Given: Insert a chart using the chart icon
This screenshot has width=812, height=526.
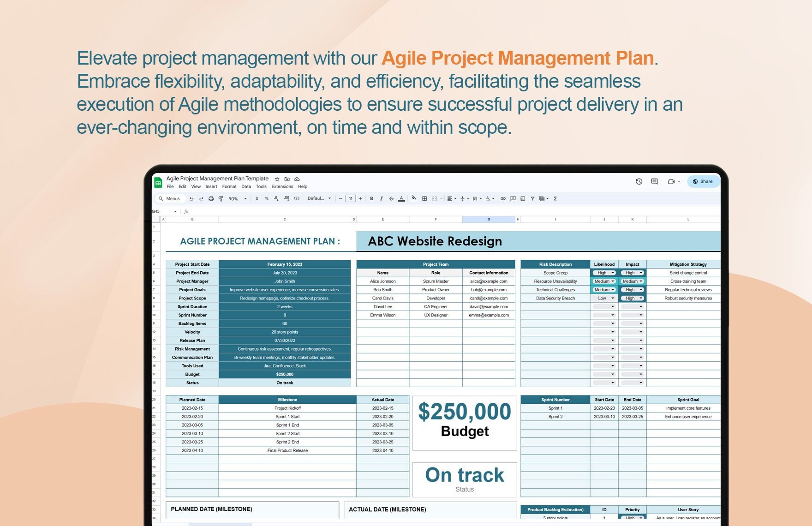Looking at the screenshot, I should coord(522,198).
